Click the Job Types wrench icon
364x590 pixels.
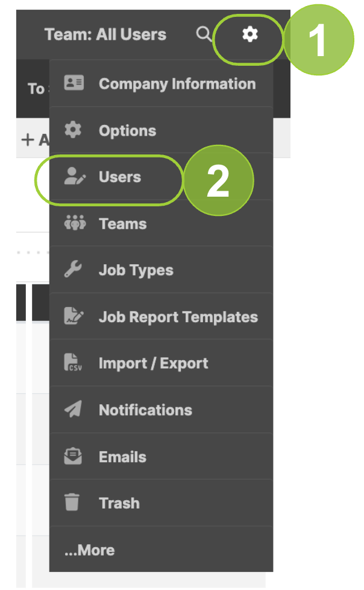click(x=73, y=270)
